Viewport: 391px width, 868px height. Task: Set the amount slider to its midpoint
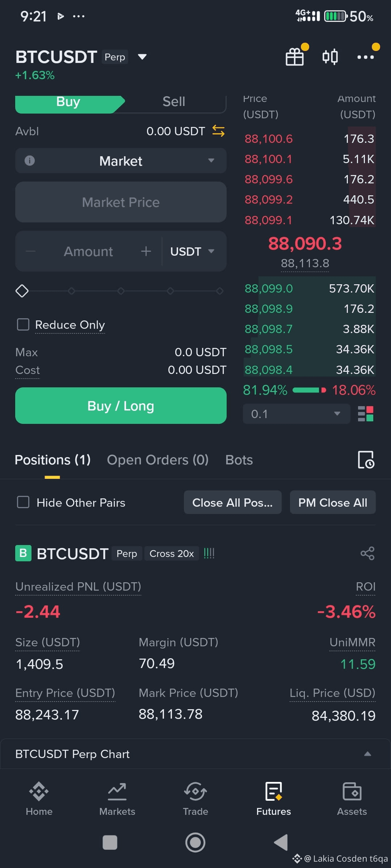tap(121, 291)
